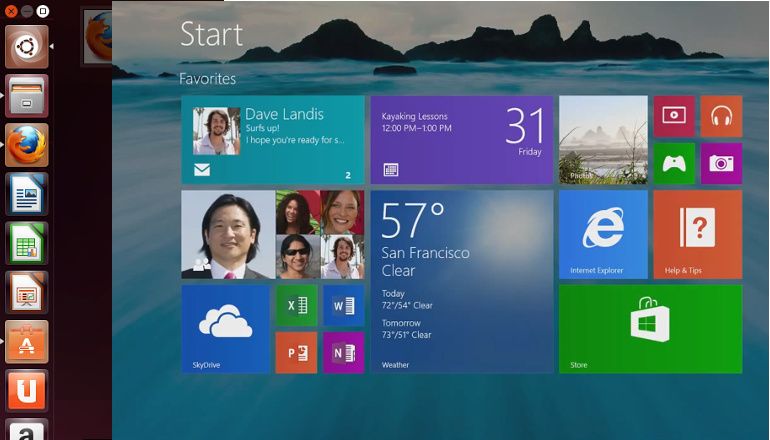Open Ubuntu Software Center in the launcher
Image resolution: width=770 pixels, height=440 pixels.
coord(27,341)
